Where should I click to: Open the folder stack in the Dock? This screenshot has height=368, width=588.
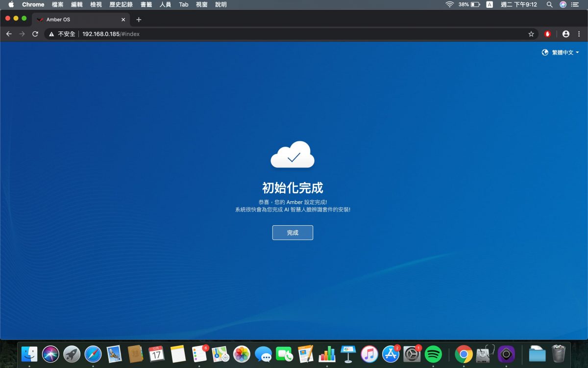[x=537, y=354]
